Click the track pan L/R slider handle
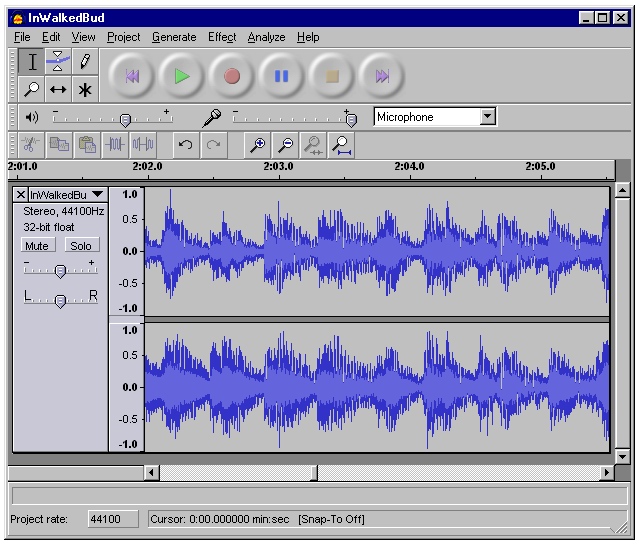 pyautogui.click(x=60, y=301)
